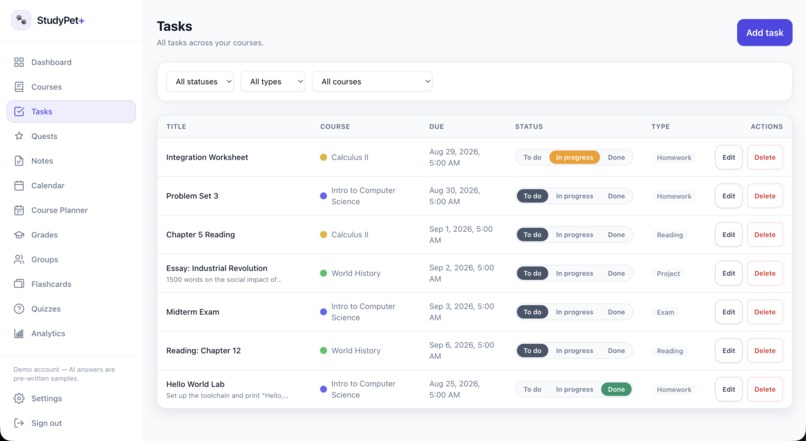Open Settings text link in sidebar
806x441 pixels.
tap(46, 398)
